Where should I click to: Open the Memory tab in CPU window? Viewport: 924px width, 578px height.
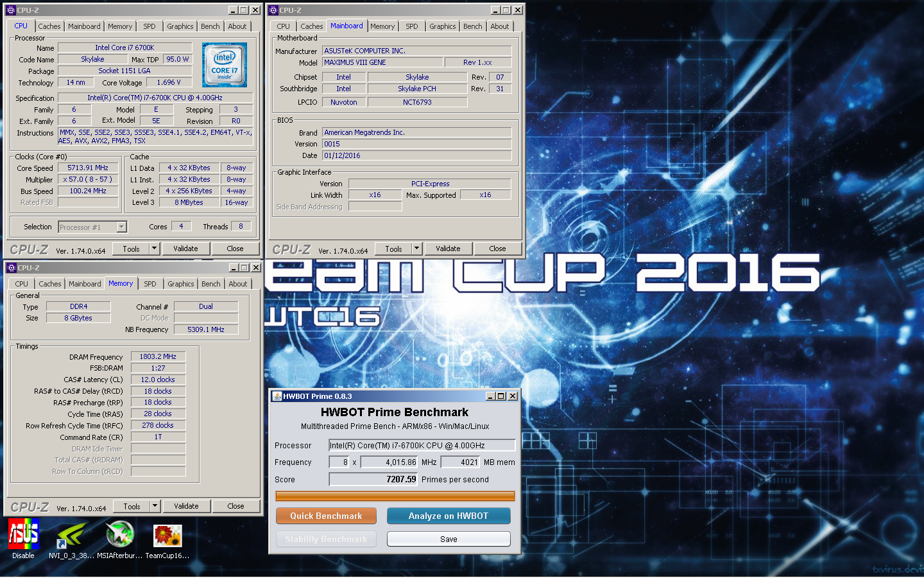coord(120,26)
